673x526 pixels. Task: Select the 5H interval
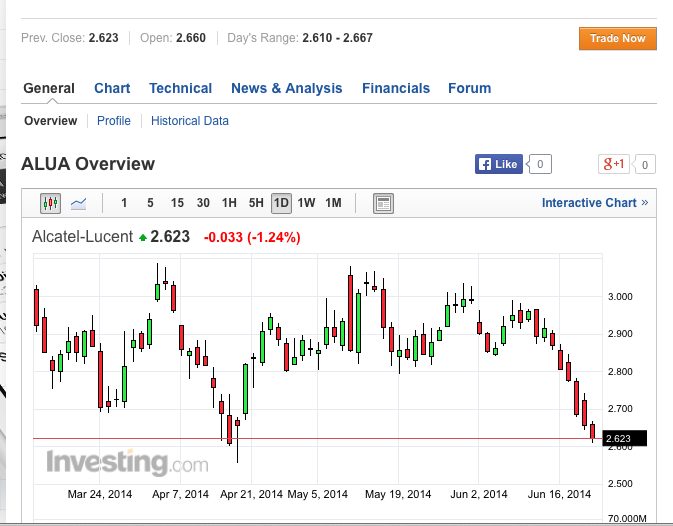(256, 203)
